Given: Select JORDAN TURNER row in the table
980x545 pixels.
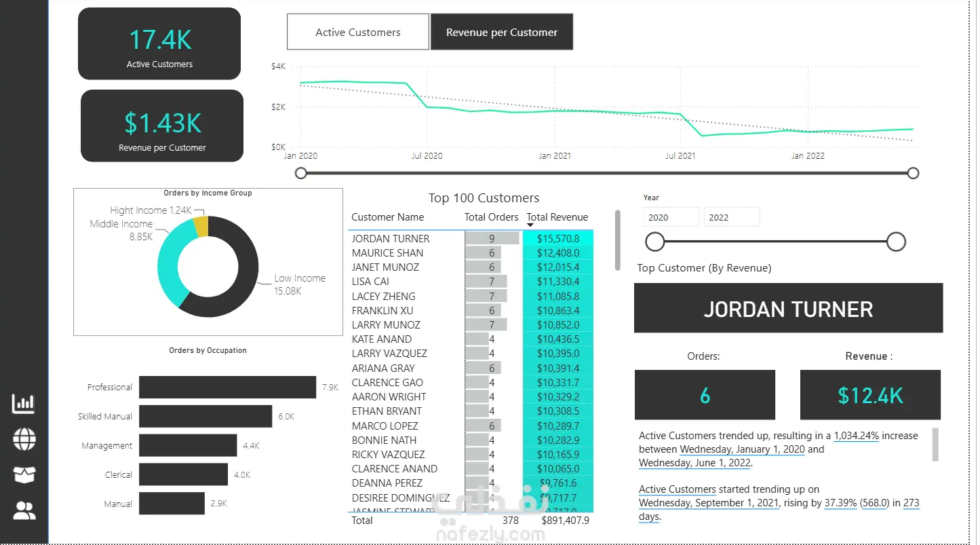Looking at the screenshot, I should click(x=471, y=238).
